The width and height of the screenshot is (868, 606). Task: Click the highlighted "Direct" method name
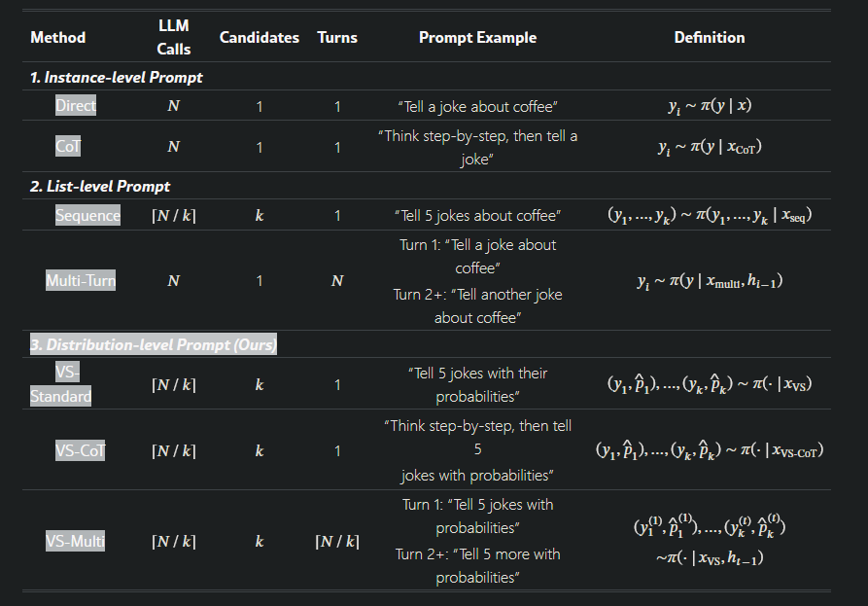(76, 105)
